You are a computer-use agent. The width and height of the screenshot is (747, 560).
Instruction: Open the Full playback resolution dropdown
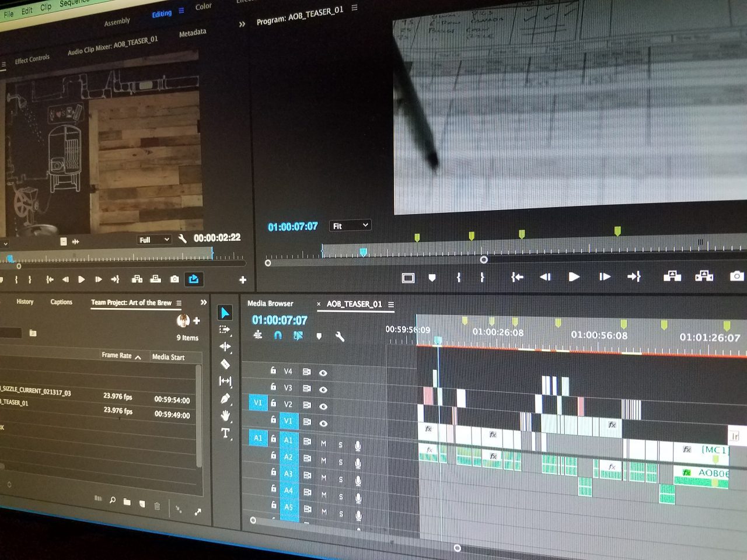click(x=153, y=239)
